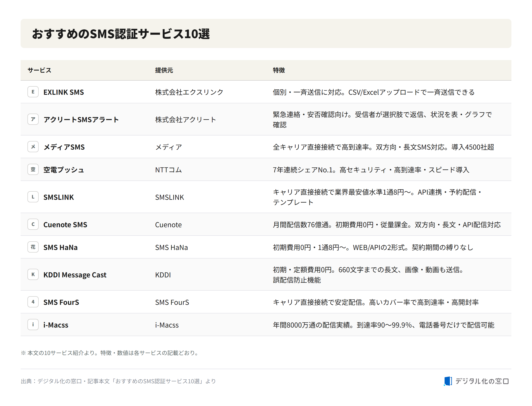Click provider NTTコム
The width and height of the screenshot is (532, 406).
coord(168,170)
